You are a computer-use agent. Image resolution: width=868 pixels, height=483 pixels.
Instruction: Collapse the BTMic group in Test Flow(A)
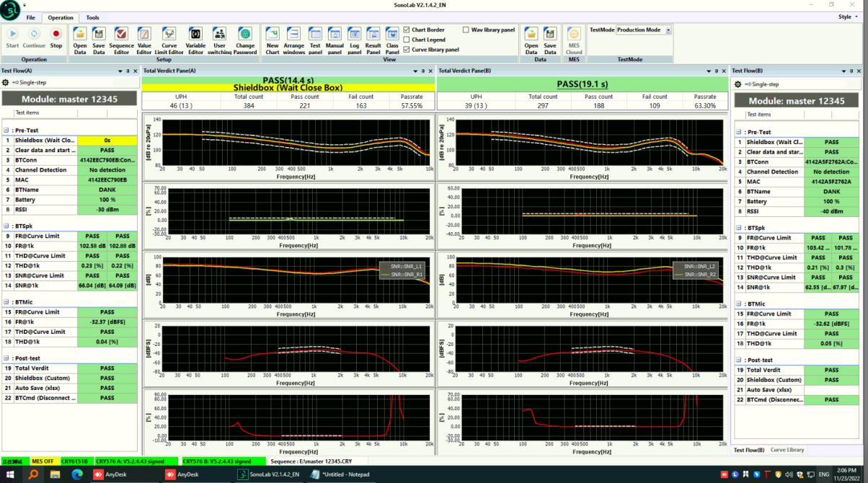point(7,303)
